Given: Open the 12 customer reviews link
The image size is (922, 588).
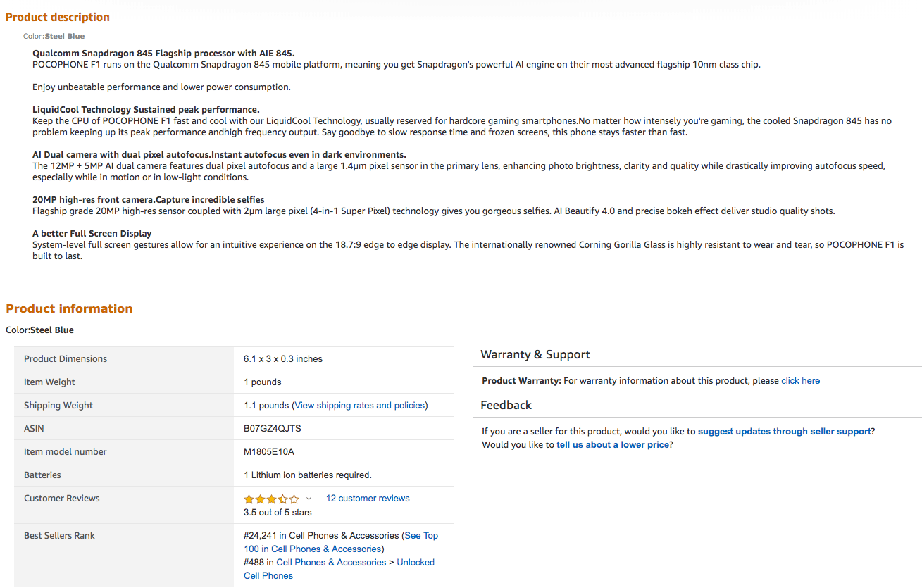Looking at the screenshot, I should (368, 498).
